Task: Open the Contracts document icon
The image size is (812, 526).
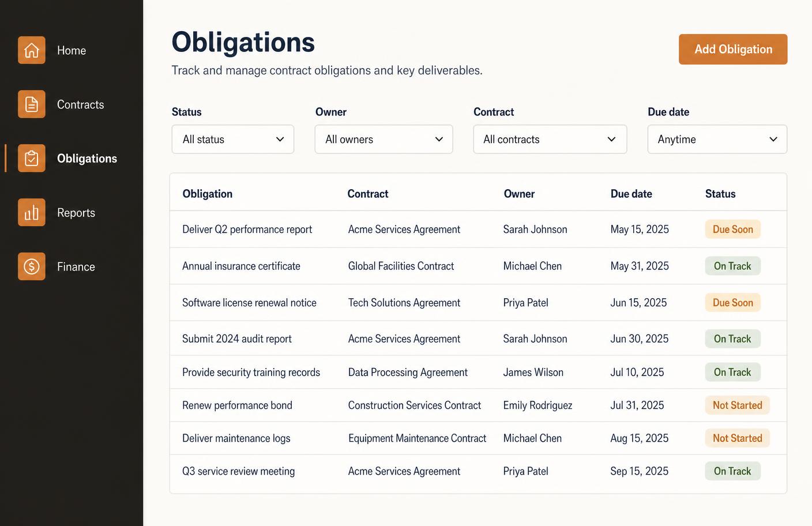Action: click(x=32, y=104)
